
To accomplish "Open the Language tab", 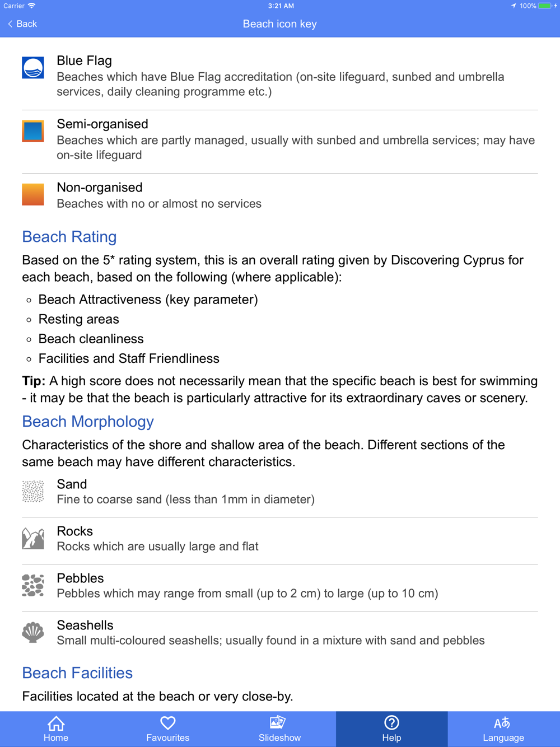I will pyautogui.click(x=503, y=729).
